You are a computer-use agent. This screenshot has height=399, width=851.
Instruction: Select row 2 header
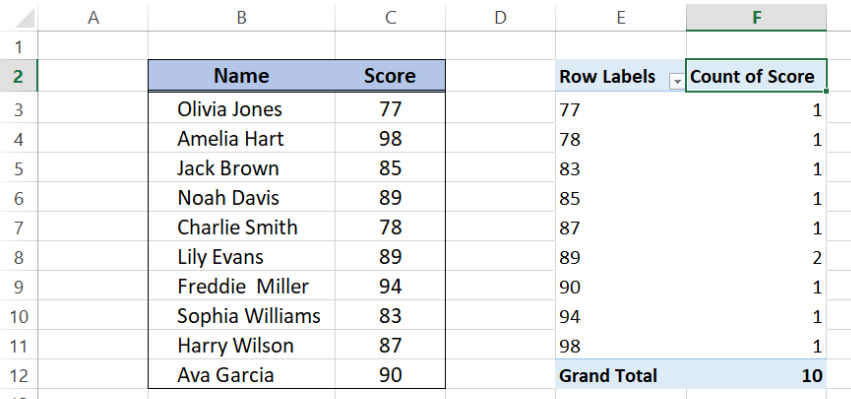(x=18, y=76)
